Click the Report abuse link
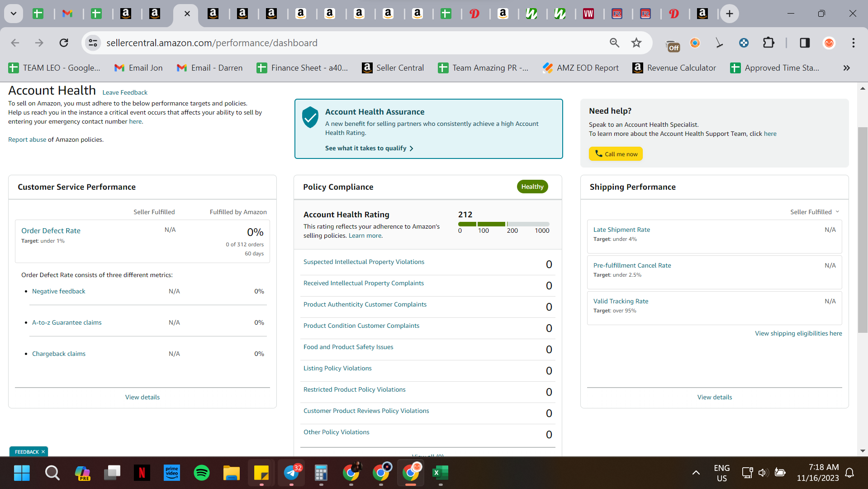The image size is (868, 489). pos(27,139)
